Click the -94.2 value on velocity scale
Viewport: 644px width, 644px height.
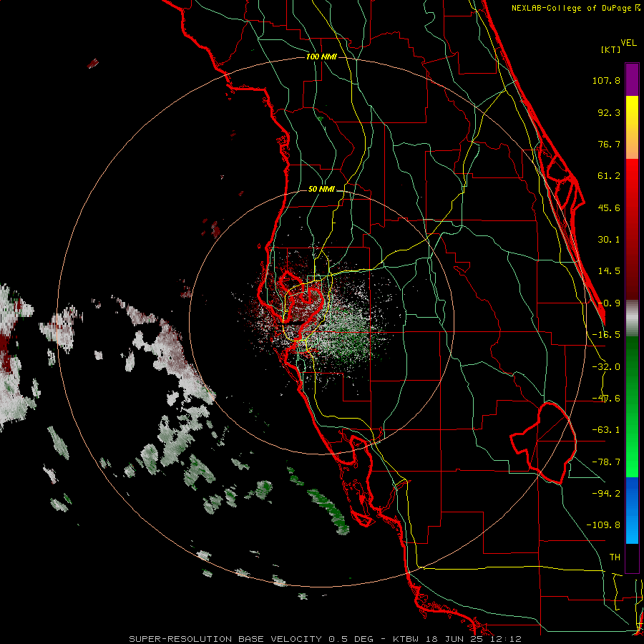606,493
